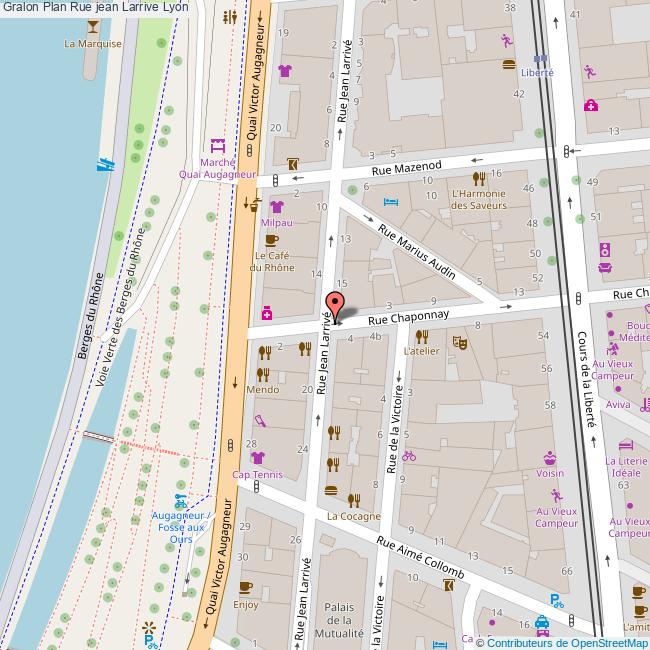Select the Mendo restaurant icon
Image resolution: width=650 pixels, height=650 pixels.
pyautogui.click(x=263, y=374)
